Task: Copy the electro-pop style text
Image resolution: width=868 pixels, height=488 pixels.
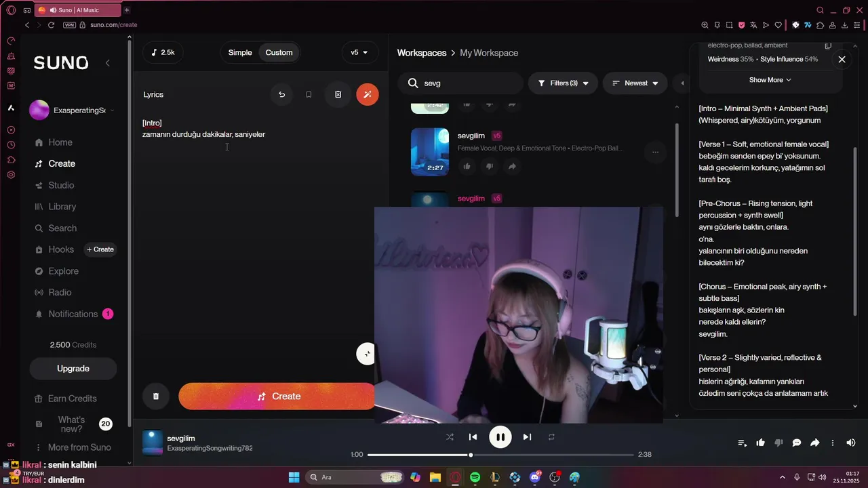Action: (828, 45)
